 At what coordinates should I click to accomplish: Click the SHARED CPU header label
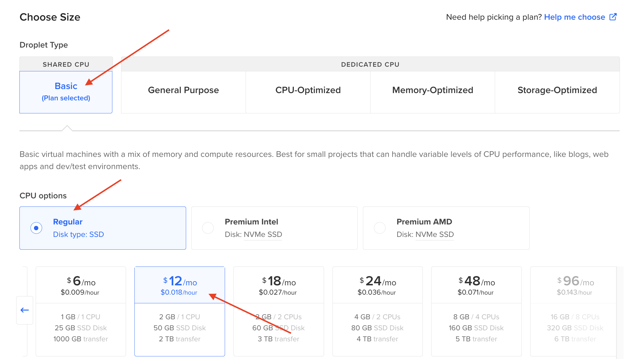coord(66,64)
